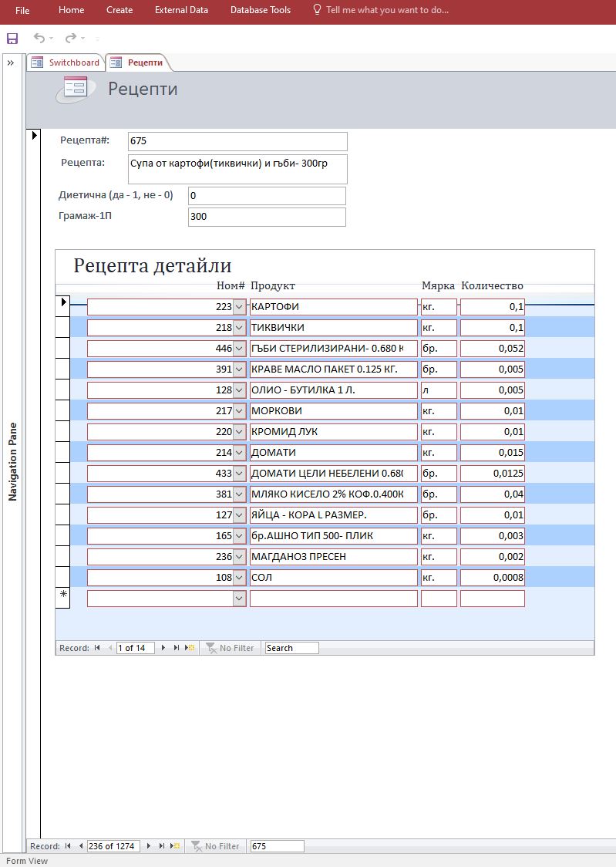
Task: Expand the Navigation Pane with chevron button
Action: click(x=11, y=63)
